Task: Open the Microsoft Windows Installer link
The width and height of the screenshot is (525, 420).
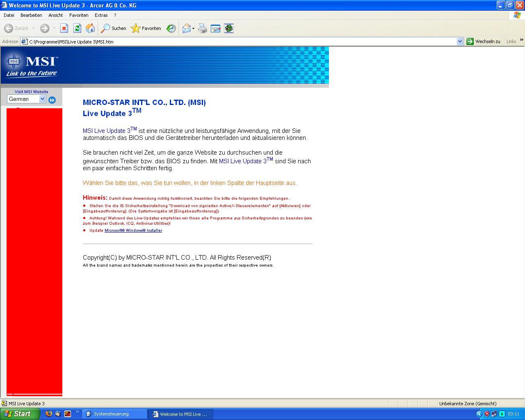Action: tap(133, 230)
